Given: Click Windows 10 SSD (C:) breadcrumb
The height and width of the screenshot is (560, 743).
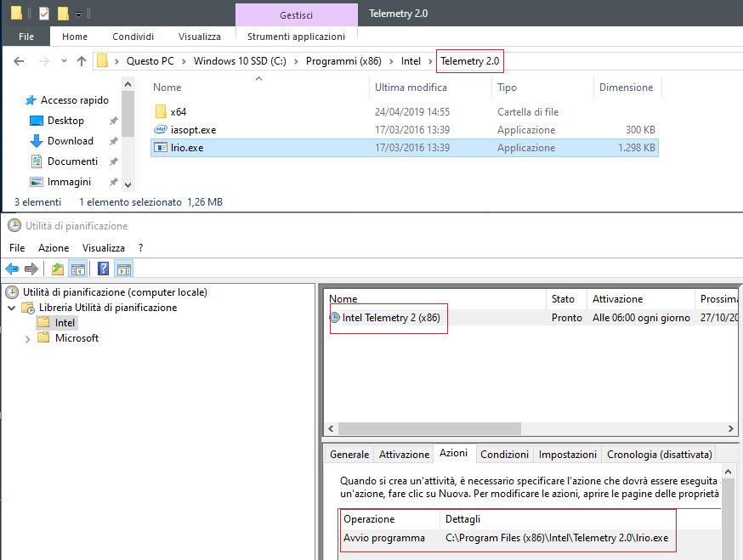Looking at the screenshot, I should click(240, 61).
